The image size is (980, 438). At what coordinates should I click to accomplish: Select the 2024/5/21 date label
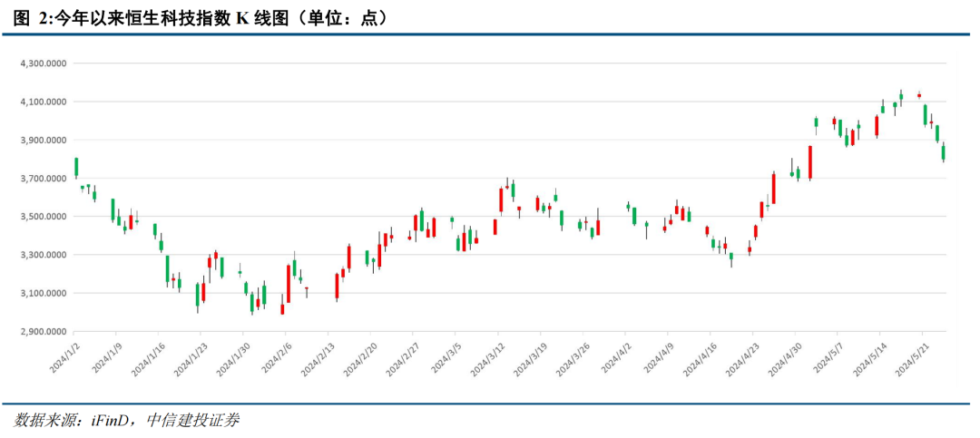click(x=911, y=357)
